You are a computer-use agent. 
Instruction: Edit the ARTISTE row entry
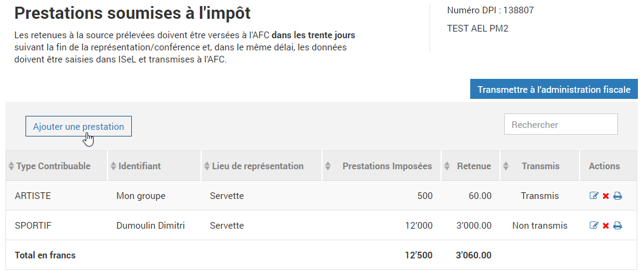594,196
